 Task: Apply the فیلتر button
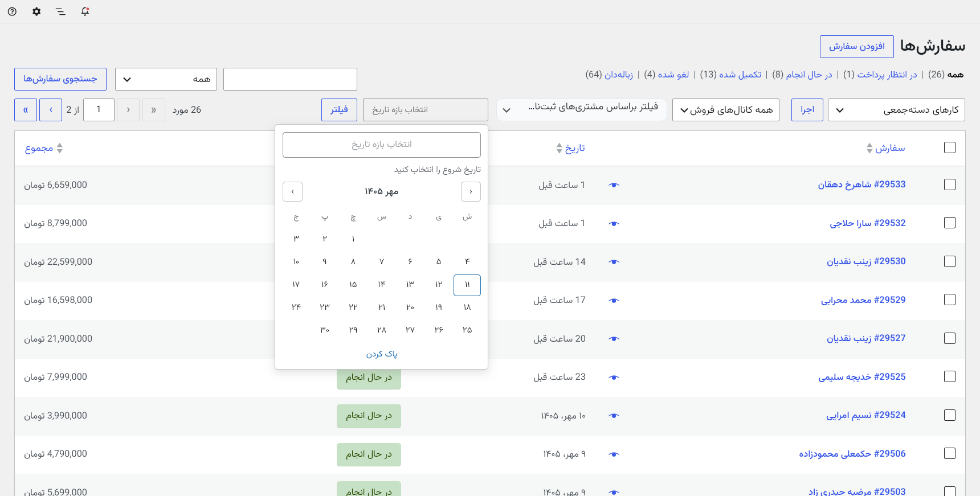[339, 110]
